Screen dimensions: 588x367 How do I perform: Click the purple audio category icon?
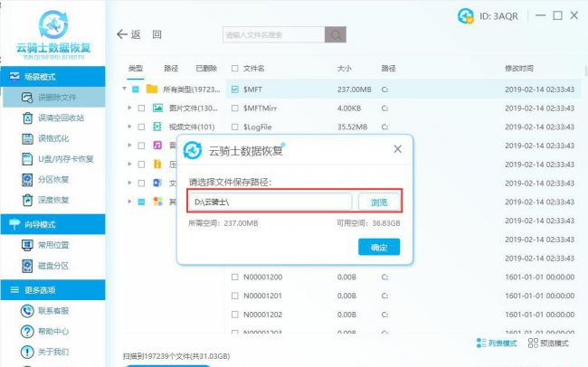[157, 145]
